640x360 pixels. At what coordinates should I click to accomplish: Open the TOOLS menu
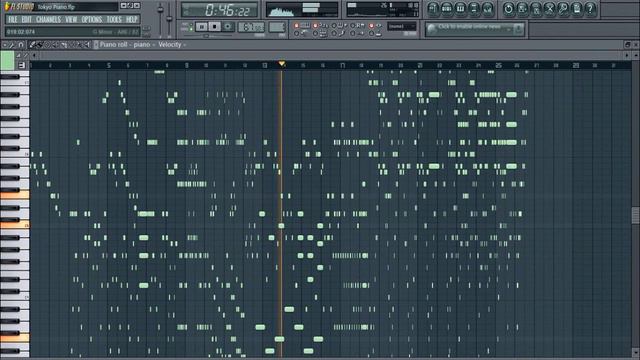(x=114, y=20)
